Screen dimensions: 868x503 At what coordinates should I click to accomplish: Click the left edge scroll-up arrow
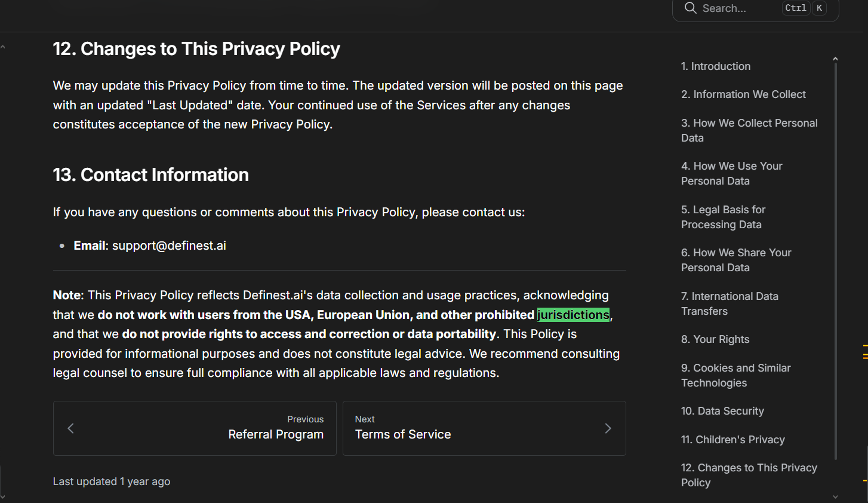tap(3, 47)
